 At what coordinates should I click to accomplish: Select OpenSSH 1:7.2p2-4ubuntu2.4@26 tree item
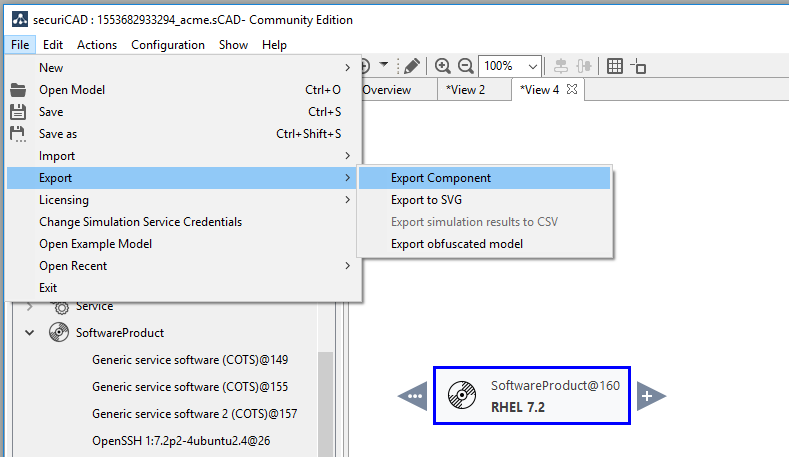tap(181, 441)
